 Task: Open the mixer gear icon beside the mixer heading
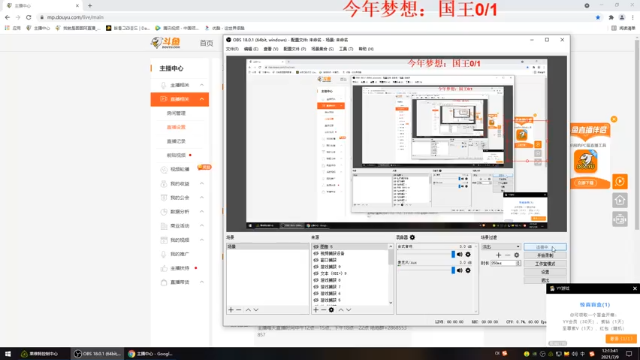(412, 237)
